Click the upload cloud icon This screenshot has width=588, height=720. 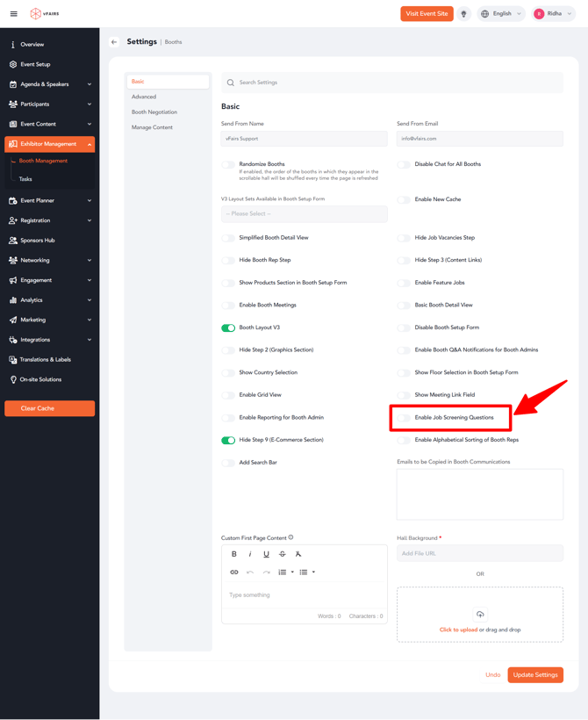[480, 615]
